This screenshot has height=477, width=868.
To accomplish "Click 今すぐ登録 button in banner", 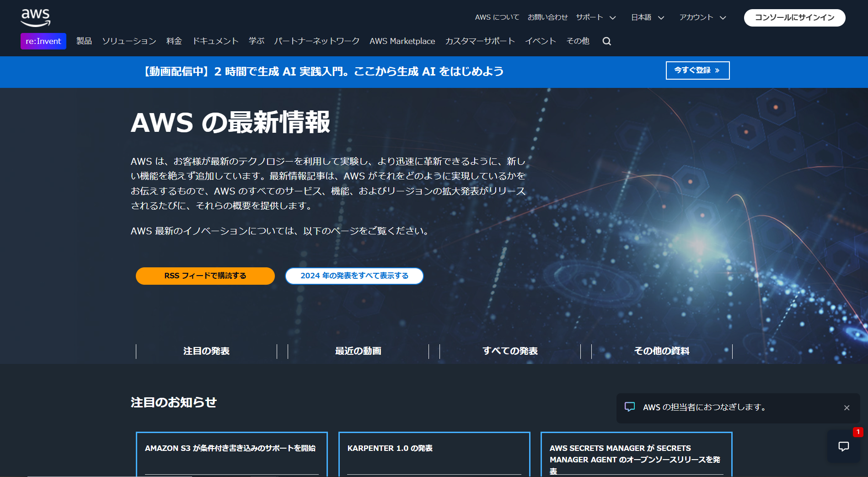I will coord(697,70).
